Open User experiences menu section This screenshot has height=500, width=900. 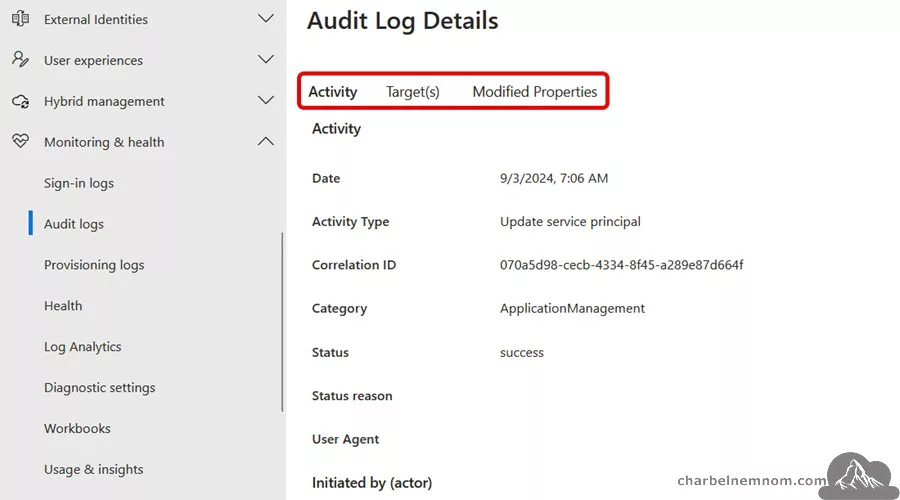coord(94,60)
